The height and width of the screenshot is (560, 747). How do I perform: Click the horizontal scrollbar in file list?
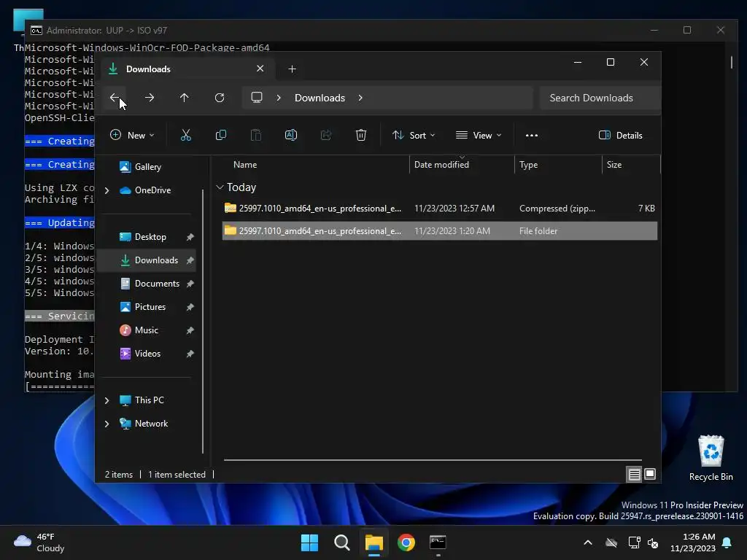pos(433,460)
